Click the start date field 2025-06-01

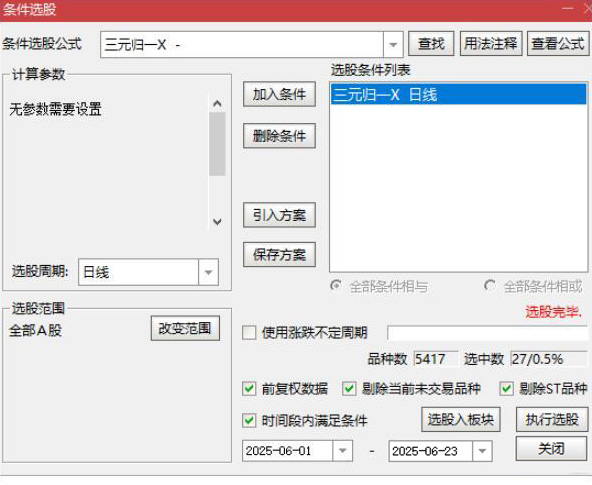pyautogui.click(x=288, y=451)
